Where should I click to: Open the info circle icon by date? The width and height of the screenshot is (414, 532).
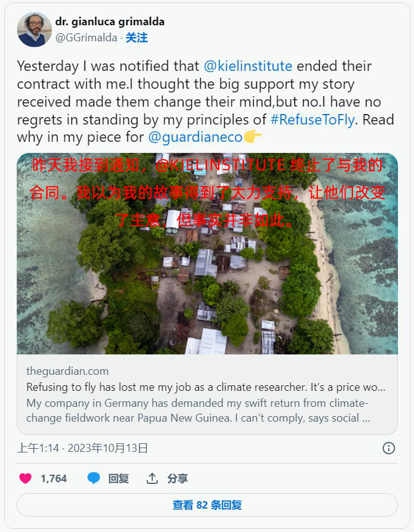[389, 448]
